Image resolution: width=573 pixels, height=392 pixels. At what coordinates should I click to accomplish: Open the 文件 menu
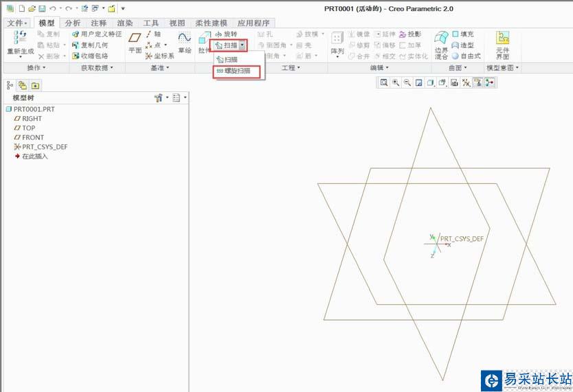17,23
